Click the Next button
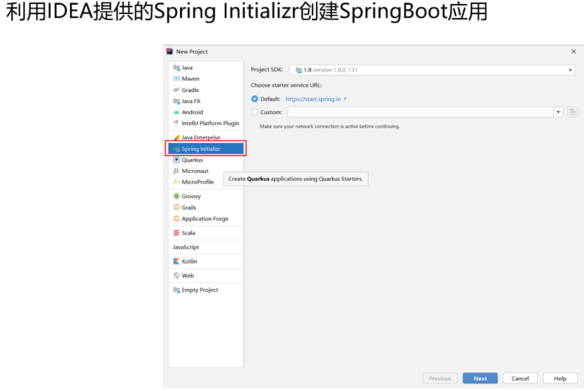 coord(480,378)
